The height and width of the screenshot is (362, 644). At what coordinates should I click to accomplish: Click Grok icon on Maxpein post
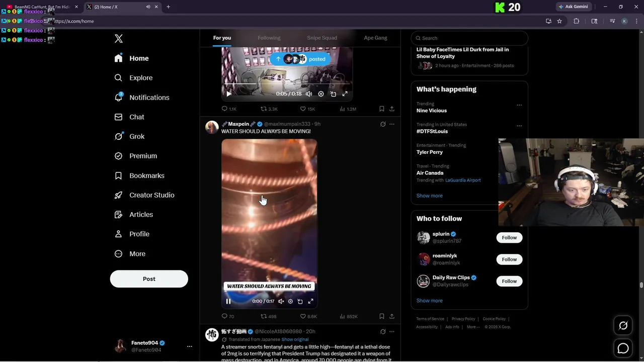click(383, 124)
